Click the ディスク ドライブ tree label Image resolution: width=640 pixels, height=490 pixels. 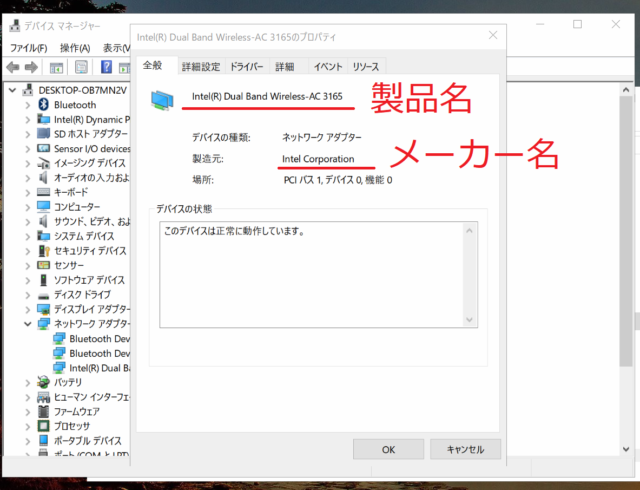(82, 295)
